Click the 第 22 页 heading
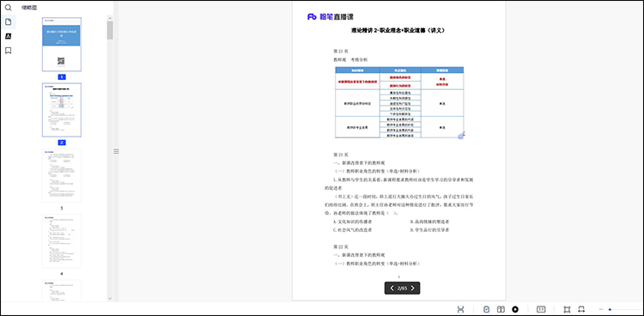This screenshot has height=316, width=644. 341,247
